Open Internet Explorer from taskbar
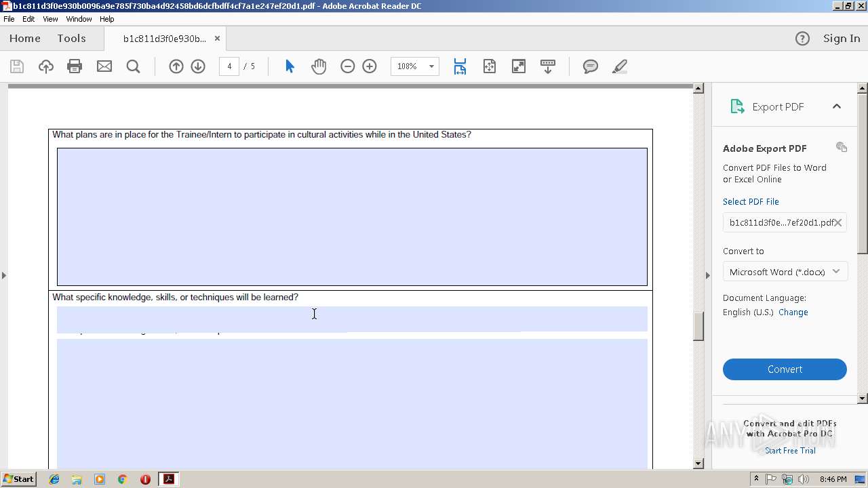Image resolution: width=868 pixels, height=488 pixels. click(54, 479)
